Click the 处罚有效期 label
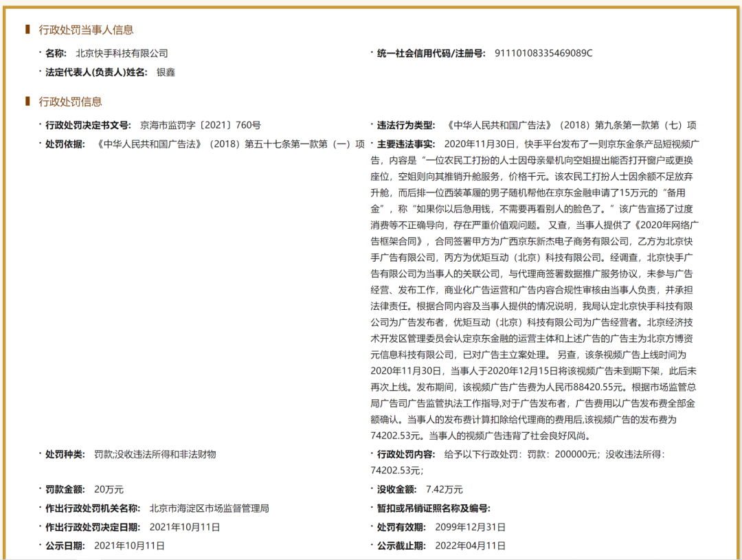 point(401,527)
